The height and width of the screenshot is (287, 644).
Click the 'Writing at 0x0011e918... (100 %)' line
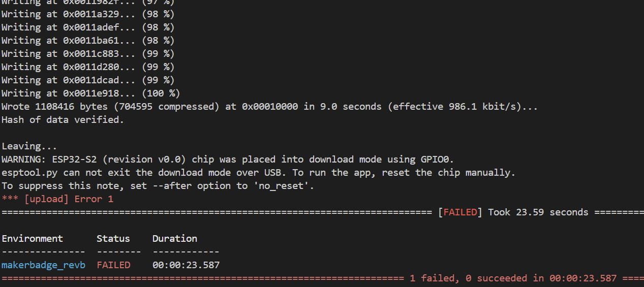coord(90,93)
